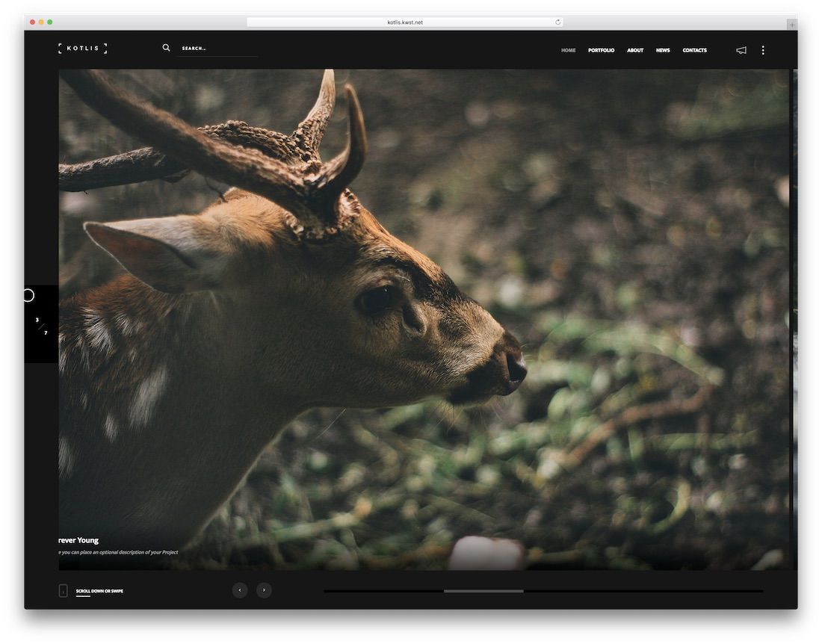Open the Portfolio menu item
Viewport: 822px width, 644px height.
coord(601,50)
